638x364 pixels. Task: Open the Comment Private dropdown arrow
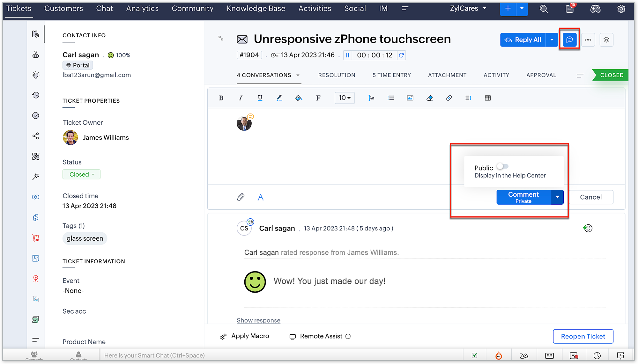[557, 197]
